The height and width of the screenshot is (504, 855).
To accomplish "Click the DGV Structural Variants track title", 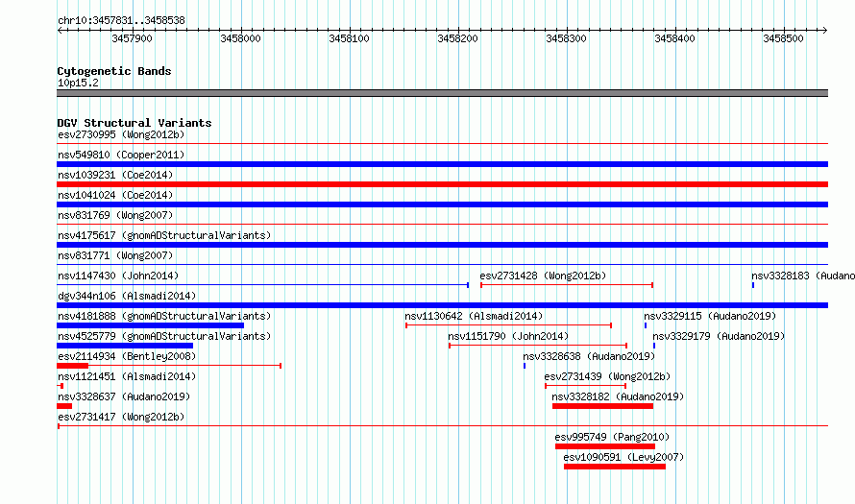I will [134, 123].
